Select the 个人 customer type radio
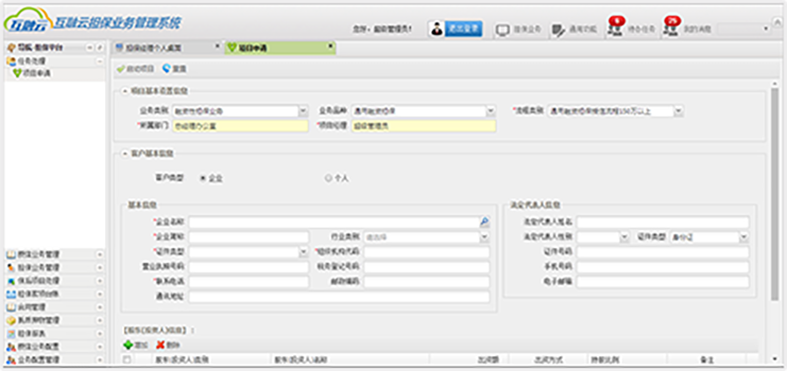The height and width of the screenshot is (371, 787). tap(328, 178)
